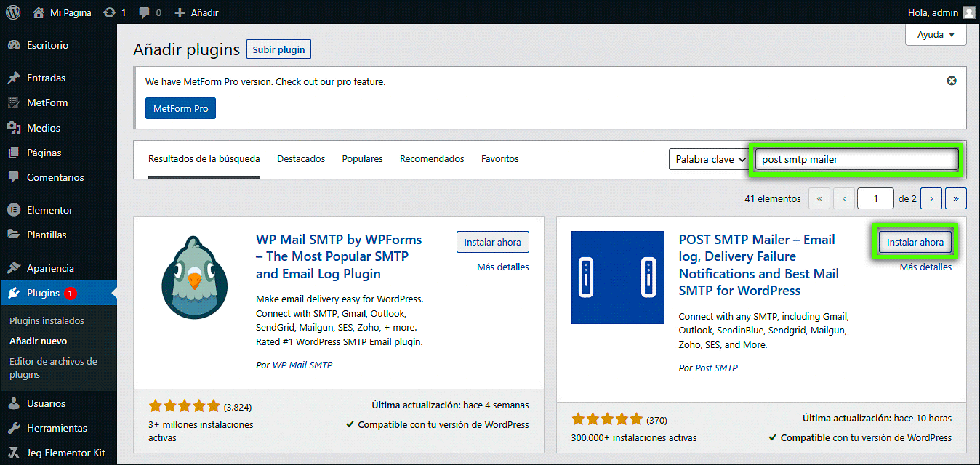Expand the Ayuda help dropdown

tap(936, 35)
